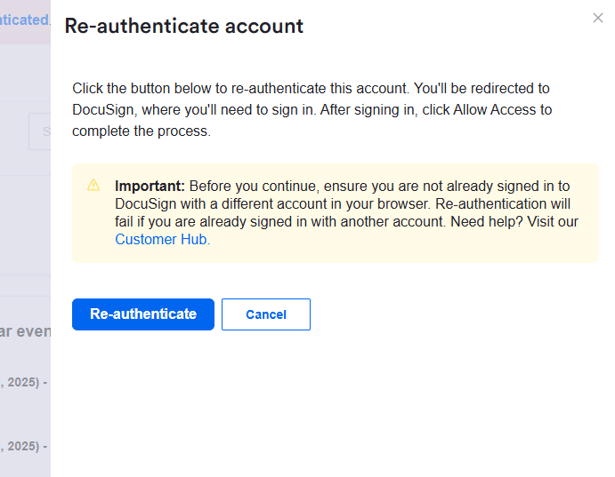Click the pink banner behind the dialog
Image resolution: width=615 pixels, height=477 pixels.
click(25, 20)
